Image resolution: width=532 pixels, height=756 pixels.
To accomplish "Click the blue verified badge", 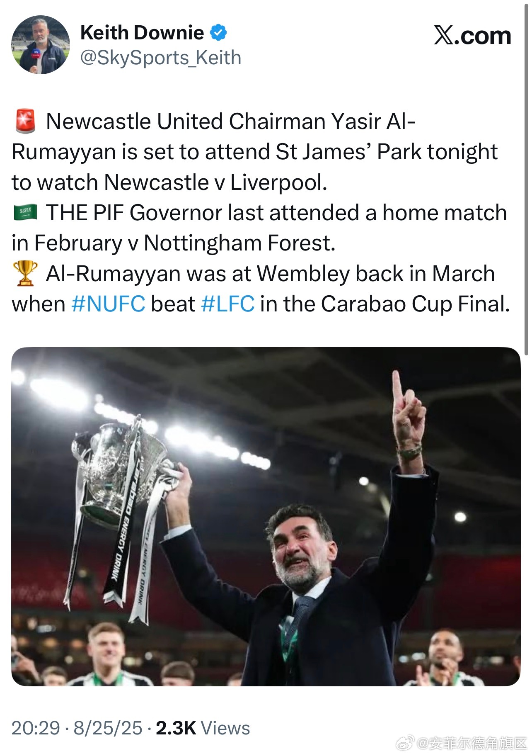I will click(x=219, y=33).
